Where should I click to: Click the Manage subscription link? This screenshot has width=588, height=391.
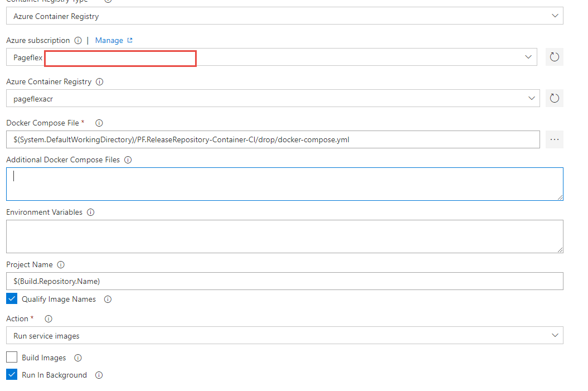109,41
